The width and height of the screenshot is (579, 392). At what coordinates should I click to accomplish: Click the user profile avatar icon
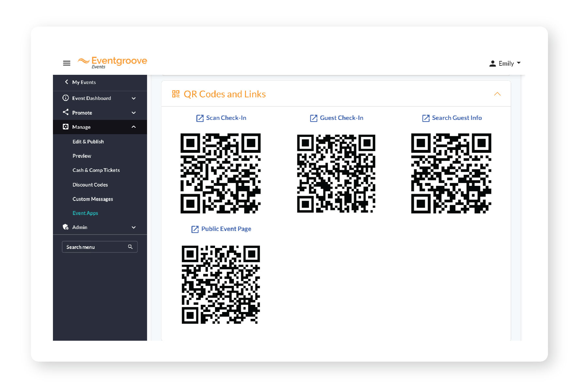(x=492, y=63)
